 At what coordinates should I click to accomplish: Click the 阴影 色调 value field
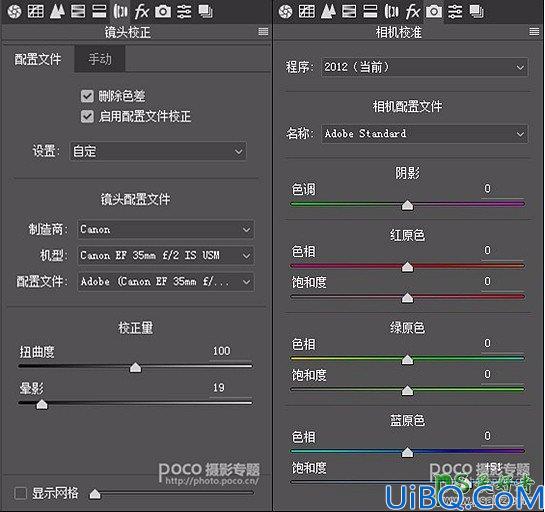(x=503, y=189)
